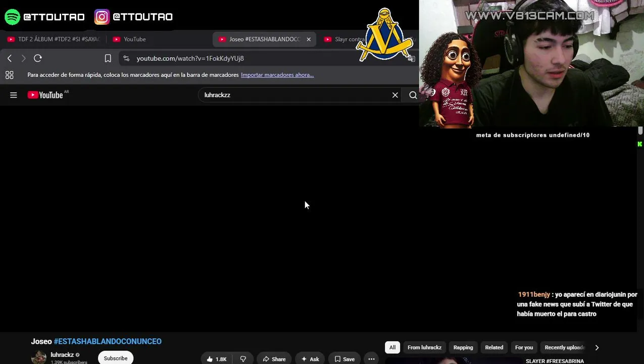Focus the address bar URL
This screenshot has height=364, width=644.
pyautogui.click(x=190, y=59)
